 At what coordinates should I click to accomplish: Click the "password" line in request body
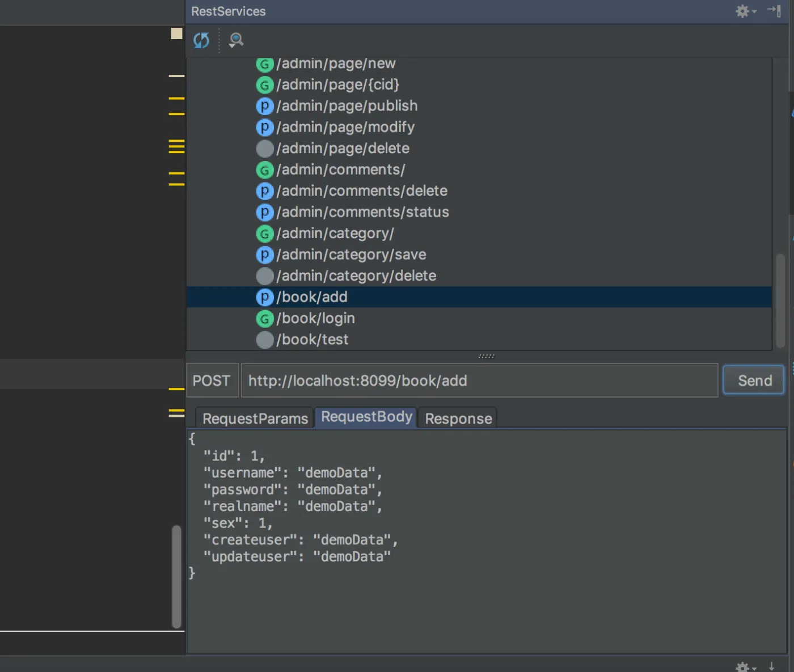click(x=293, y=489)
